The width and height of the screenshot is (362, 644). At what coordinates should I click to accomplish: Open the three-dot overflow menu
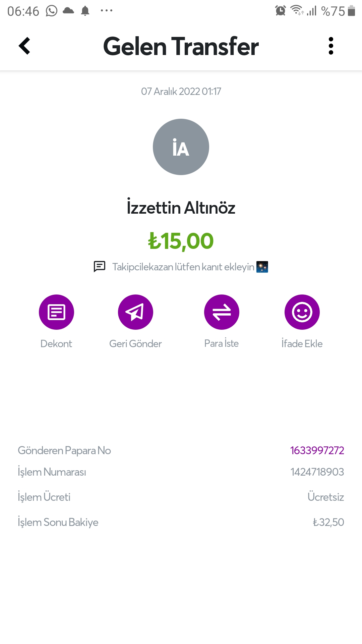pos(331,46)
